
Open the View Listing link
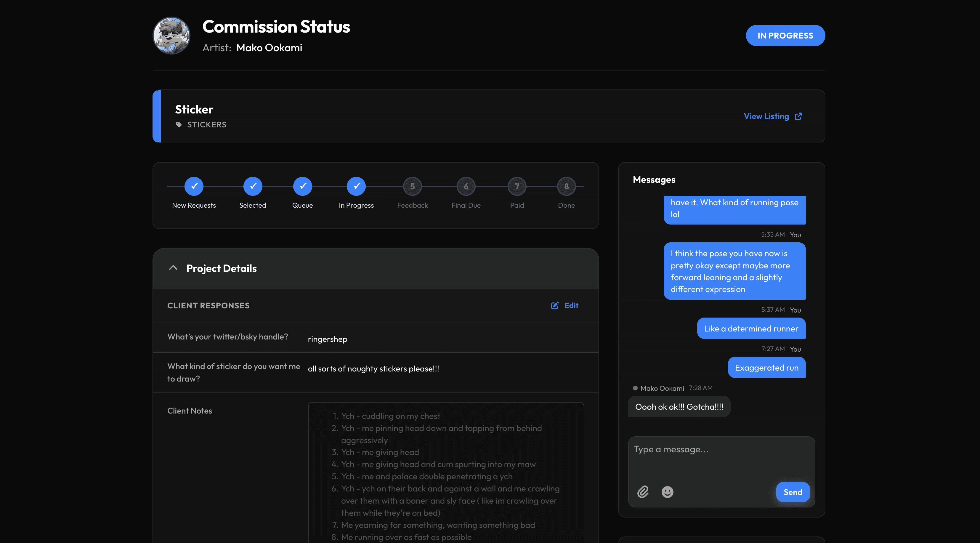pyautogui.click(x=766, y=116)
